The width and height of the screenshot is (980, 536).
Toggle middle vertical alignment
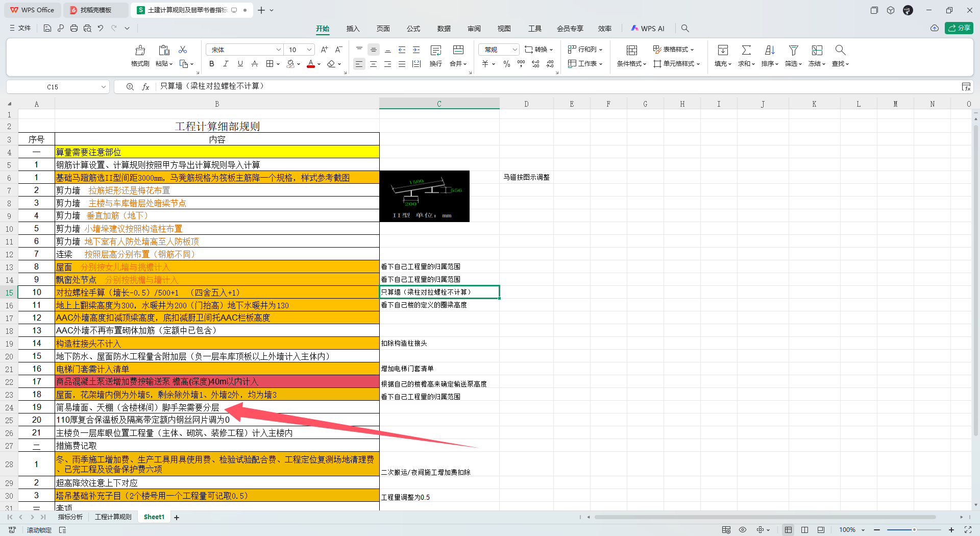point(374,50)
